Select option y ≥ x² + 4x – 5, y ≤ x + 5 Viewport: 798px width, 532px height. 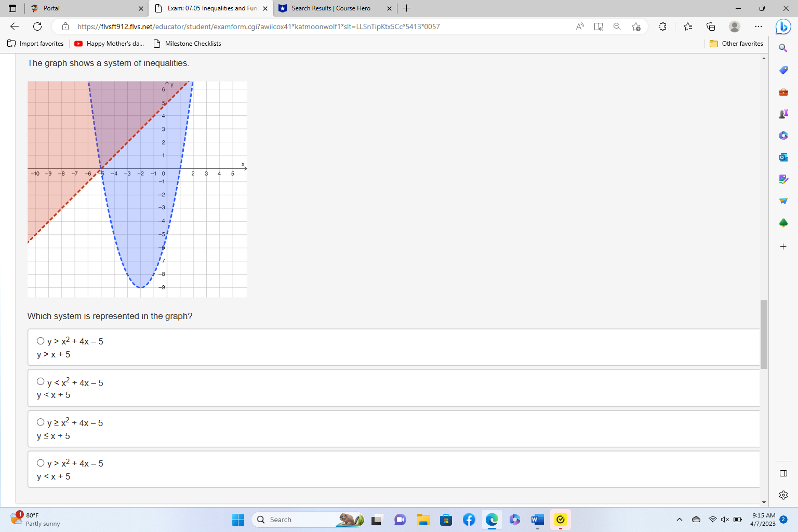[x=41, y=422]
